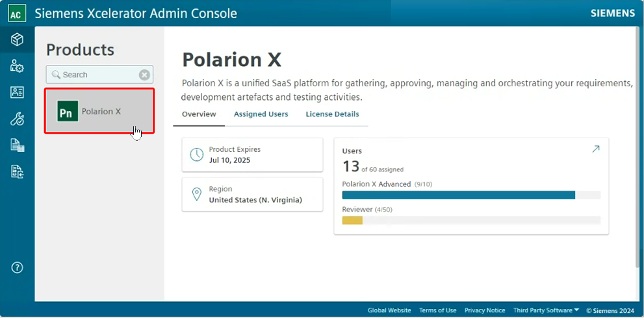This screenshot has width=644, height=320.
Task: Open the help question mark icon
Action: (18, 267)
